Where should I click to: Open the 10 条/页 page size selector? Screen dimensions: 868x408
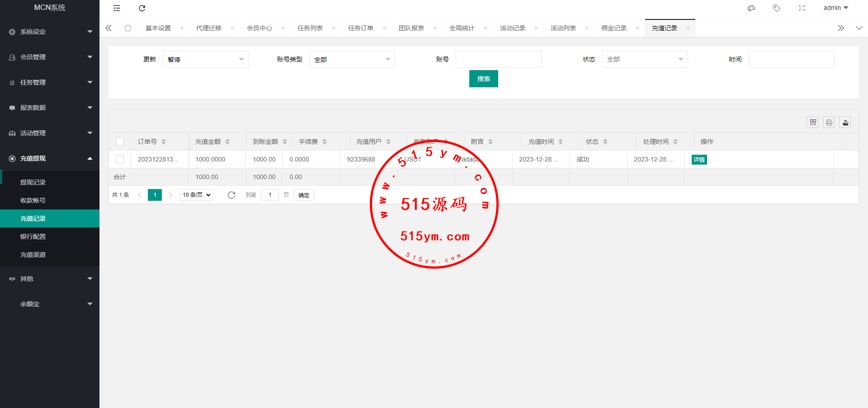pyautogui.click(x=196, y=195)
